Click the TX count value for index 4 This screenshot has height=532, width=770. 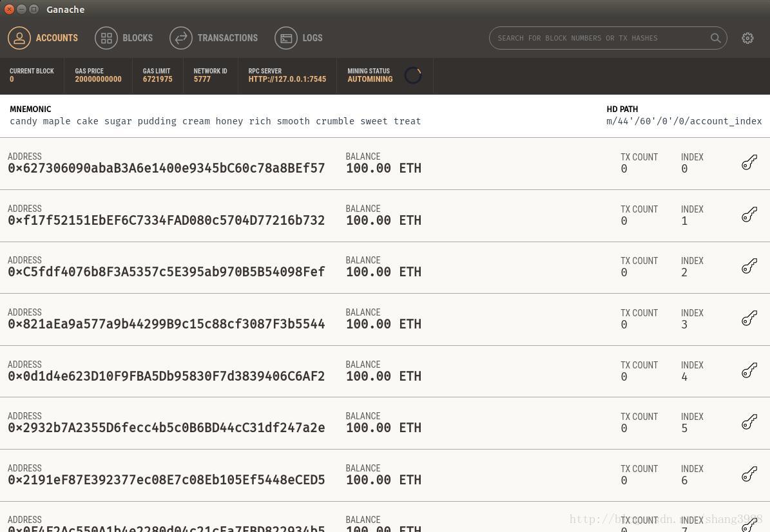pyautogui.click(x=624, y=377)
